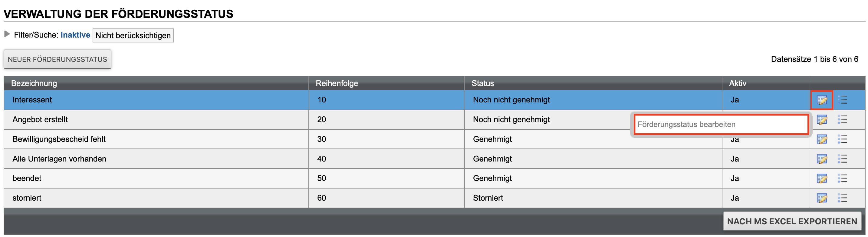868x237 pixels.
Task: Sort by Bezeichnung column header
Action: point(34,83)
